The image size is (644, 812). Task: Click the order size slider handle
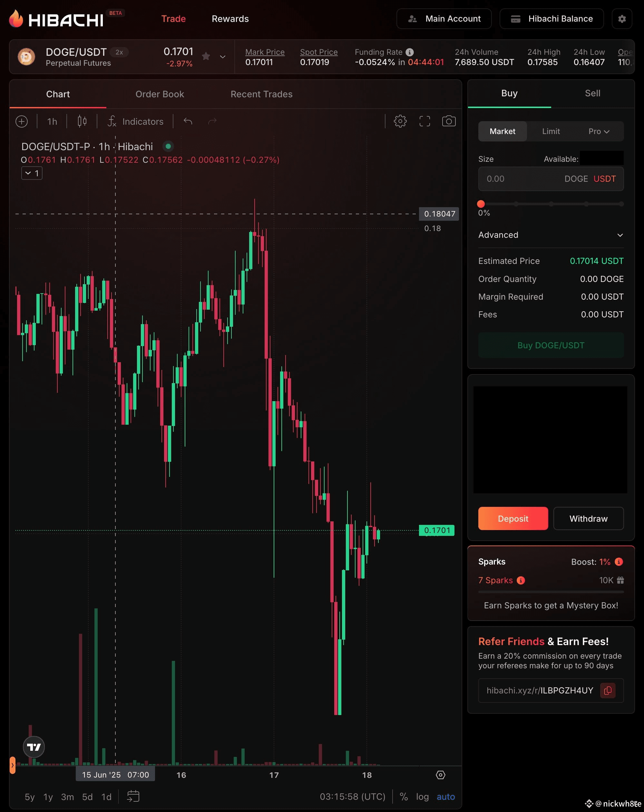point(481,204)
